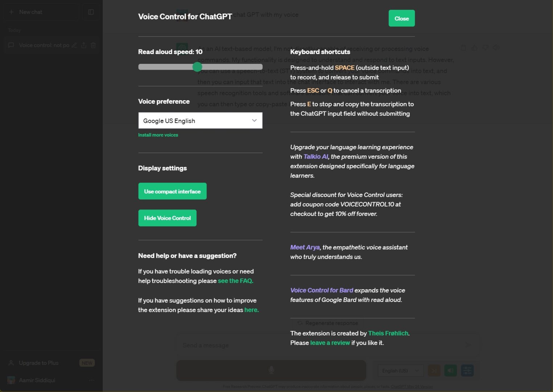Click the Install more voices link

158,135
